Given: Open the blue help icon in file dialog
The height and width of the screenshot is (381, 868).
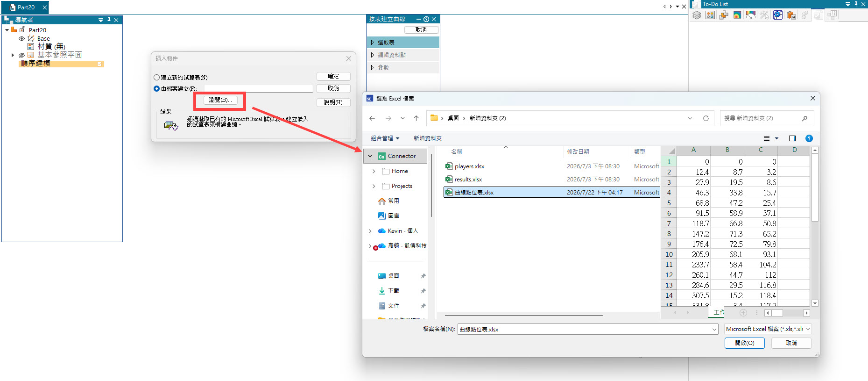Looking at the screenshot, I should pyautogui.click(x=809, y=138).
